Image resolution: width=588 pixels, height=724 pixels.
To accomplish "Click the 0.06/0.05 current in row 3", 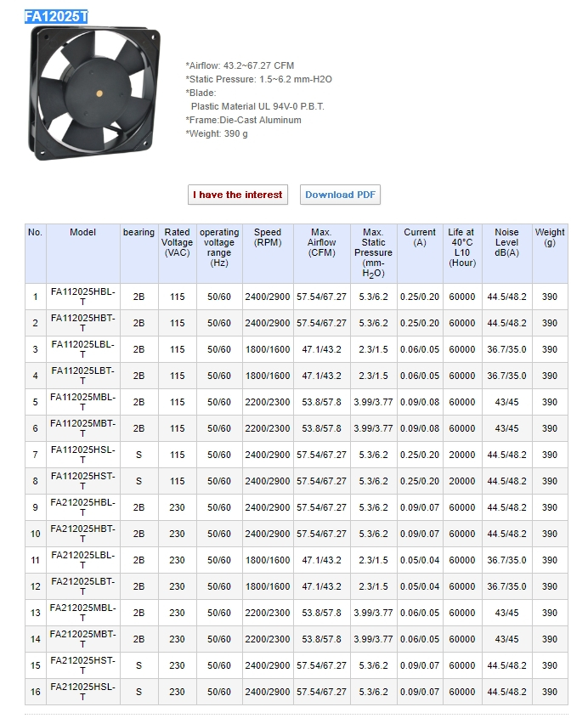I will pyautogui.click(x=420, y=349).
